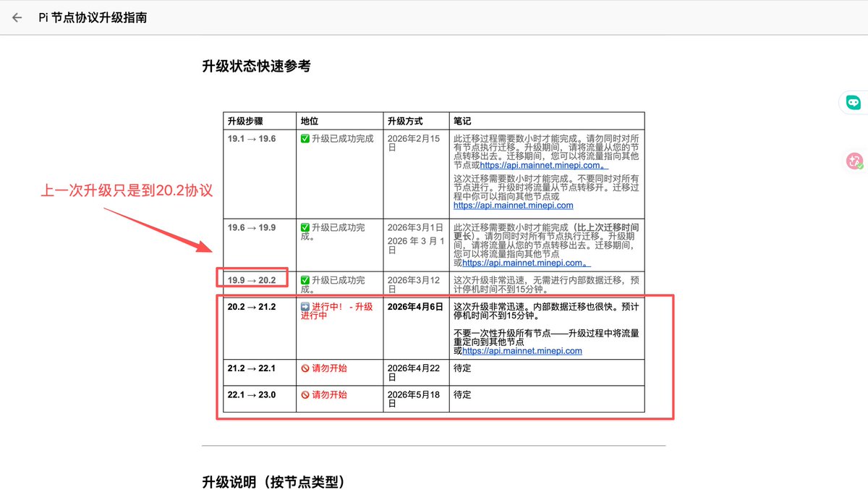868x490 pixels.
Task: Click the note starting "不要一次性升级所有节点"
Action: [x=545, y=342]
